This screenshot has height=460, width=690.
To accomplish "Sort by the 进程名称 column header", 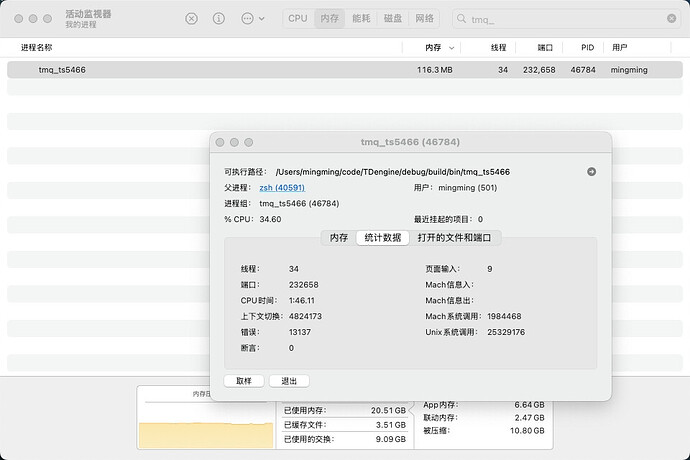I will click(x=37, y=47).
